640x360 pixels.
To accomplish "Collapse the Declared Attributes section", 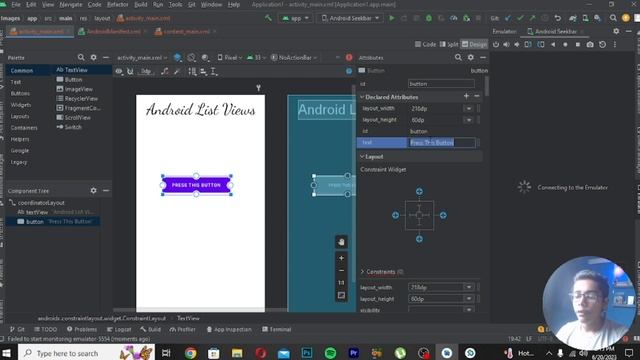I will pyautogui.click(x=362, y=97).
